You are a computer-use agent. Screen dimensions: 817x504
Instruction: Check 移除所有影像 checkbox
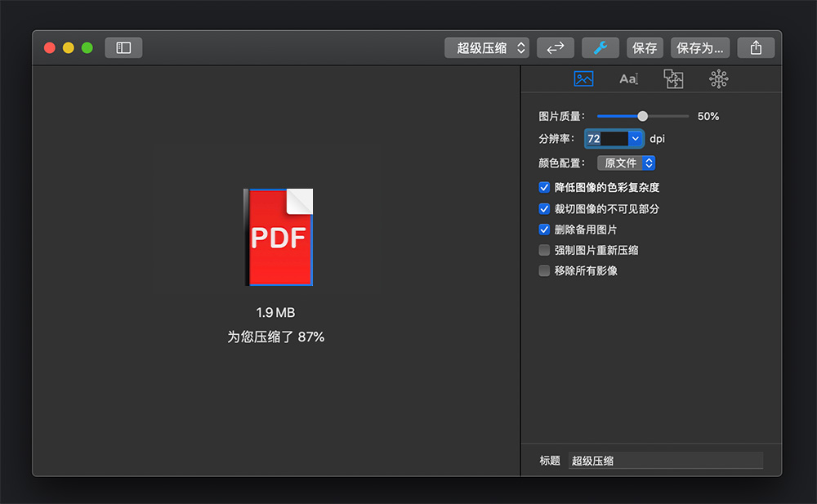tap(544, 271)
